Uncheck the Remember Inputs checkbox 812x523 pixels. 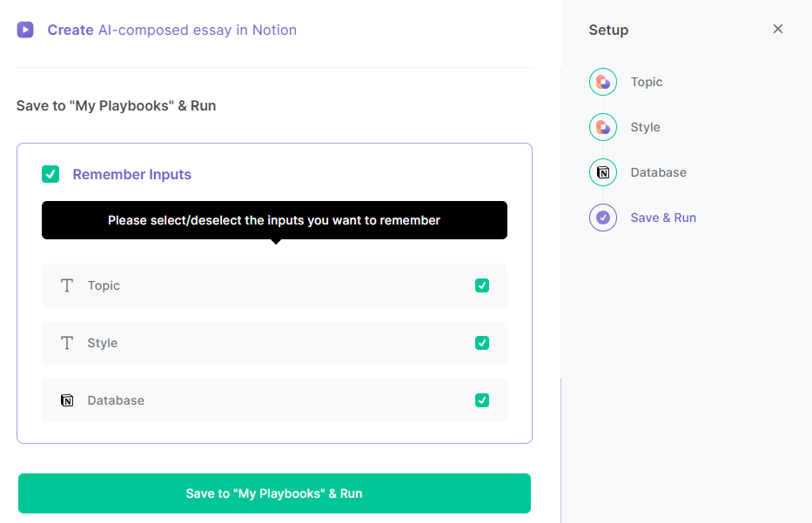point(50,173)
